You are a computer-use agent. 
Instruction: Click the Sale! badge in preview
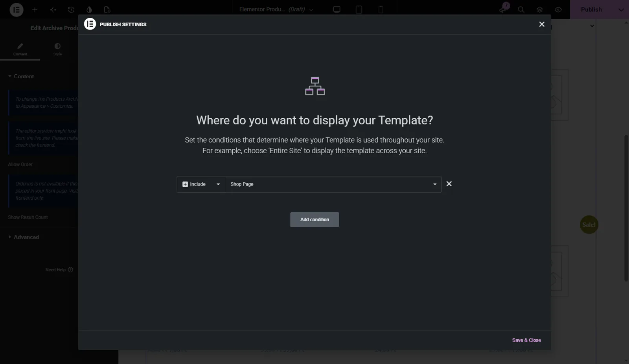click(589, 225)
